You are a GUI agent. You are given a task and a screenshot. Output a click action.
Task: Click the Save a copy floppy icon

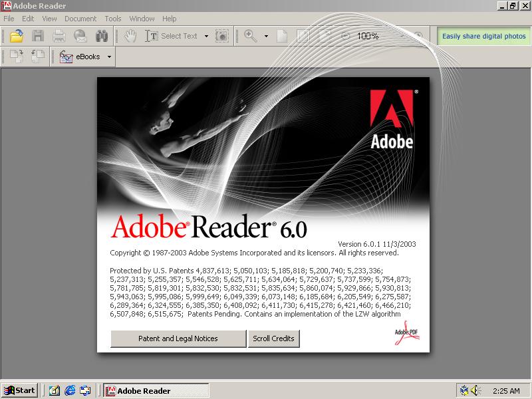(x=38, y=36)
